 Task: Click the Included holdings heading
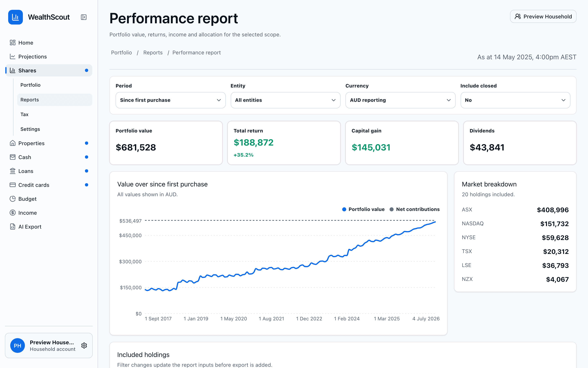(x=143, y=355)
